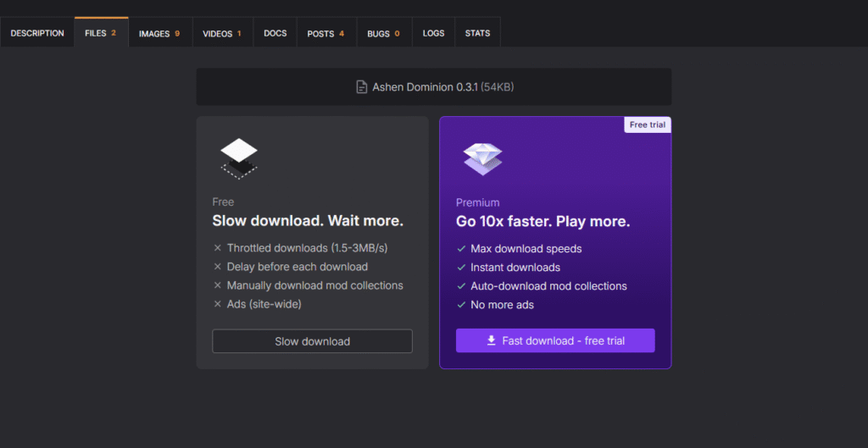
Task: Click the download arrow icon on Fast download
Action: pos(491,340)
